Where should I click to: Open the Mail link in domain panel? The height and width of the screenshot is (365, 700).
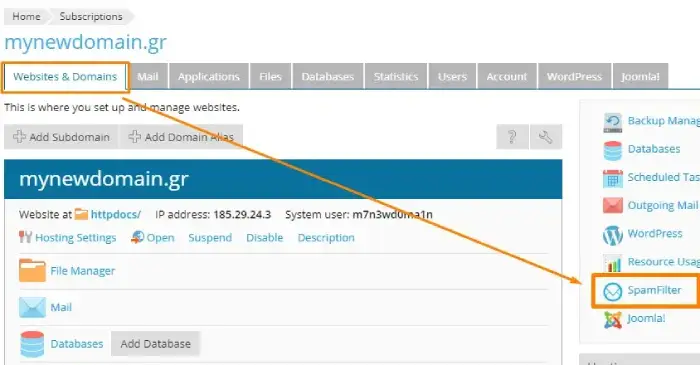[x=61, y=307]
